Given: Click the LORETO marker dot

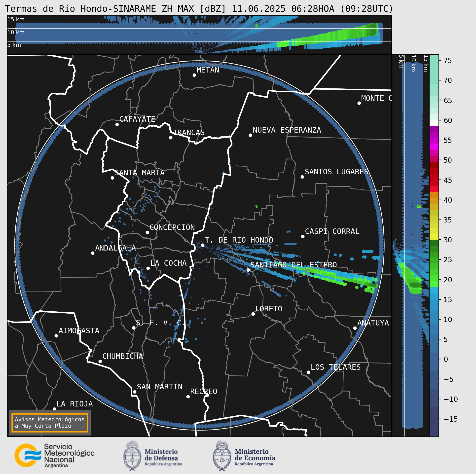Looking at the screenshot, I should pos(253,314).
